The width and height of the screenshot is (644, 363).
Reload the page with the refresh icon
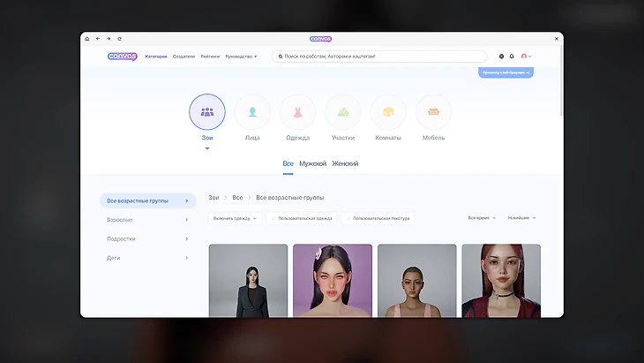click(x=120, y=39)
